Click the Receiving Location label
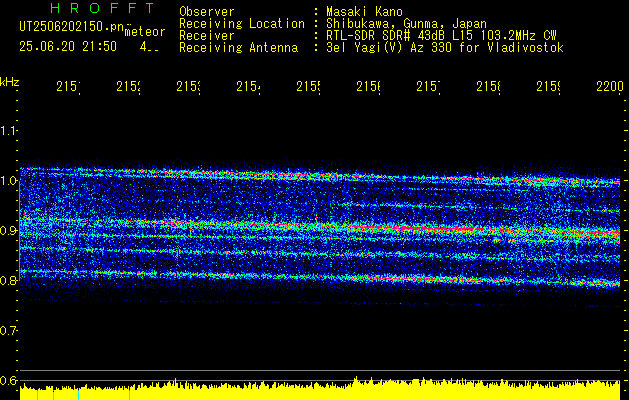The height and width of the screenshot is (400, 629). pyautogui.click(x=242, y=24)
